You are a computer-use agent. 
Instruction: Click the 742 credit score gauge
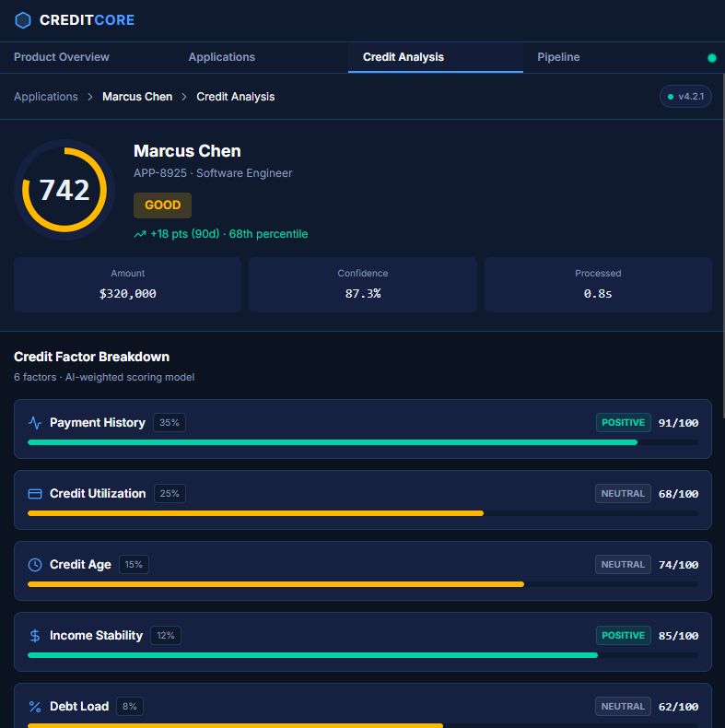[64, 190]
